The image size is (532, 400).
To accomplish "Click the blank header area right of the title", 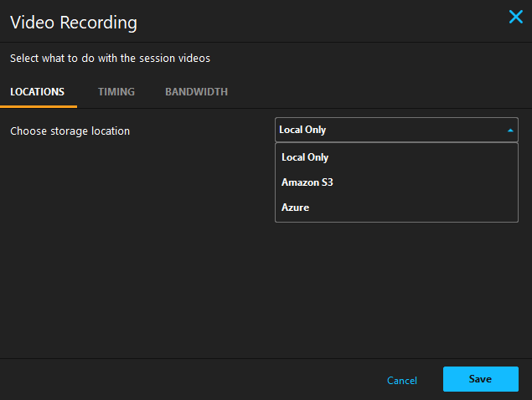I will pos(323,22).
